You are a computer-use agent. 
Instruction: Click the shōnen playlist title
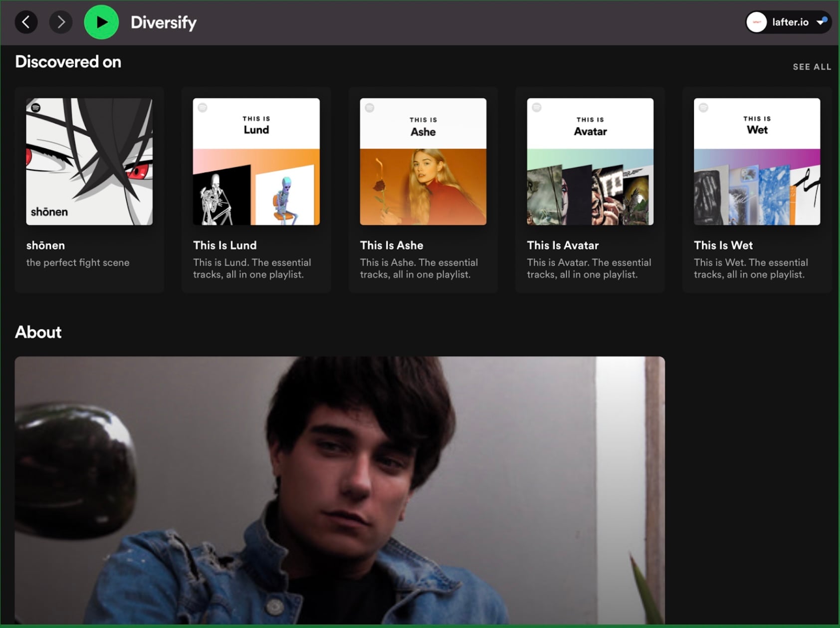[x=45, y=245]
